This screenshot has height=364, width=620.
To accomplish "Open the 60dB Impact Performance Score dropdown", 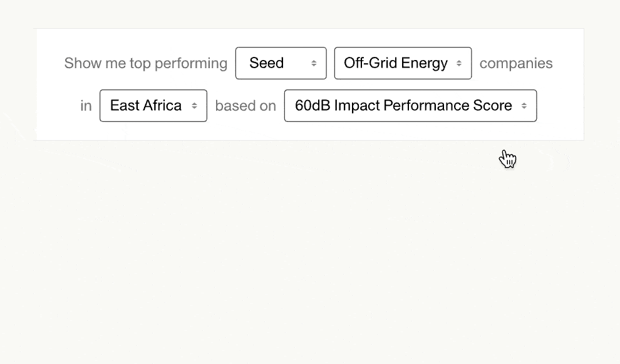I will coord(410,106).
